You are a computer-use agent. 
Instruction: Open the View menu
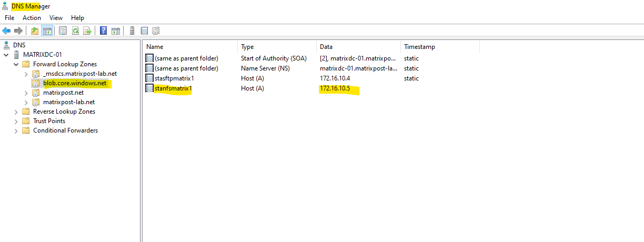tap(56, 18)
